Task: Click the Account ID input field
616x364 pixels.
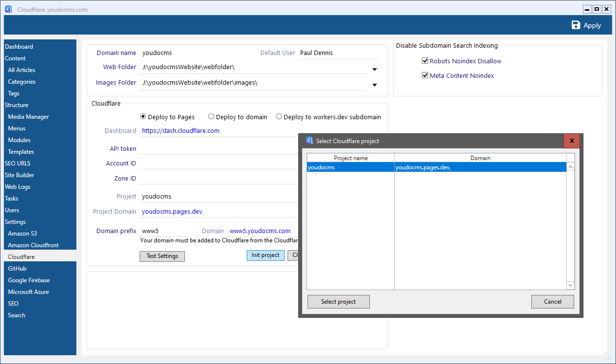Action: 218,164
